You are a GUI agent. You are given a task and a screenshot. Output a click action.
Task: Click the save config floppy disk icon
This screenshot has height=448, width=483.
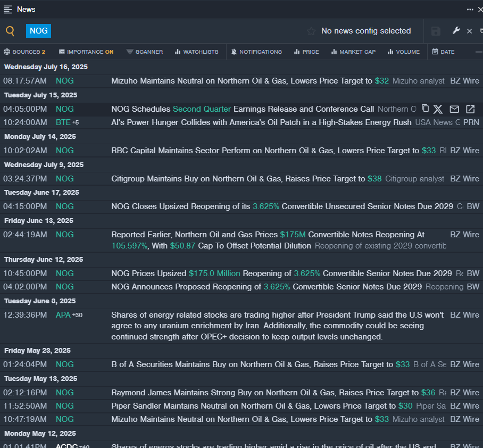tap(436, 31)
